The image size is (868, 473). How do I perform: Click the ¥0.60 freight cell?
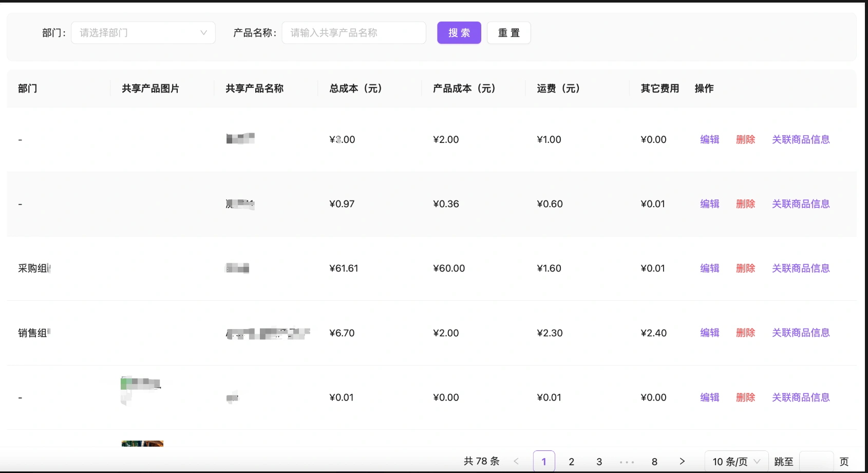[x=550, y=204]
